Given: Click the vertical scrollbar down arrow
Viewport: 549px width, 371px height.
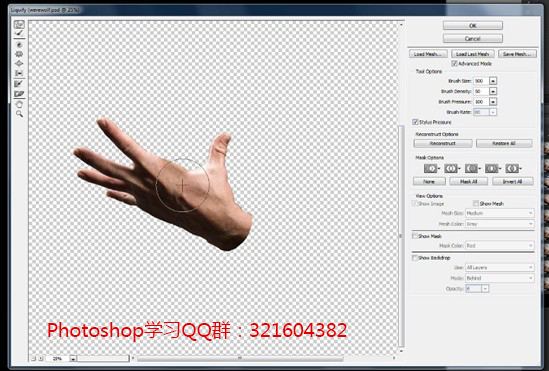Looking at the screenshot, I should click(x=401, y=351).
